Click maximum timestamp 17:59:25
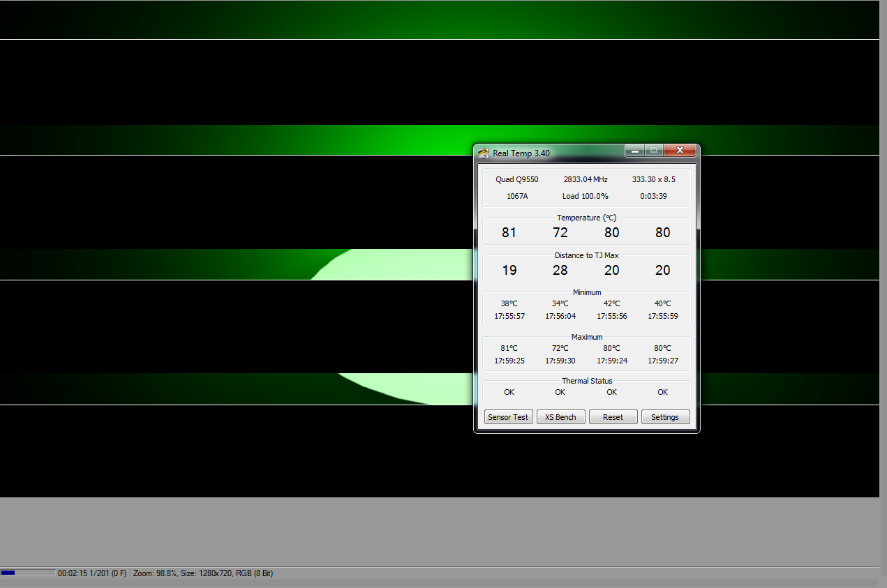This screenshot has width=887, height=588. coord(509,361)
